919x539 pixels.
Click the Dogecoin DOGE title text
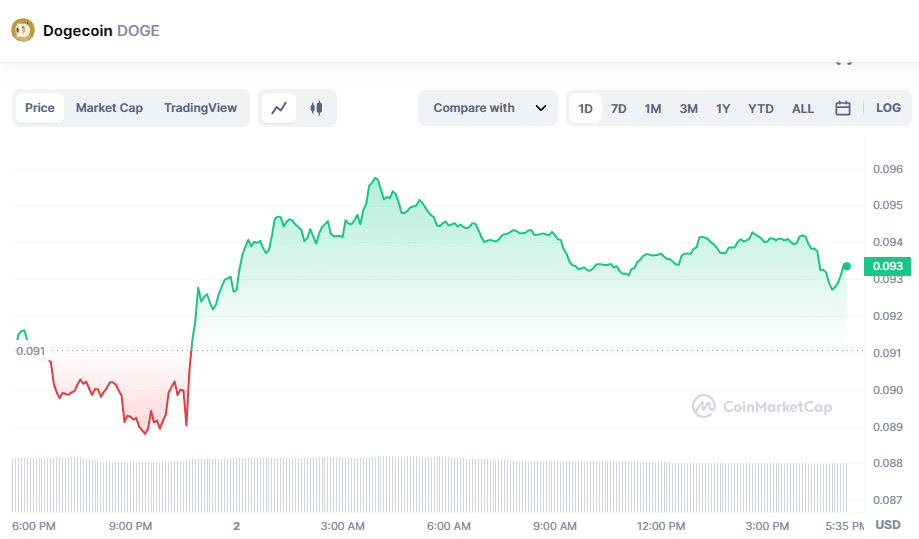tap(101, 30)
